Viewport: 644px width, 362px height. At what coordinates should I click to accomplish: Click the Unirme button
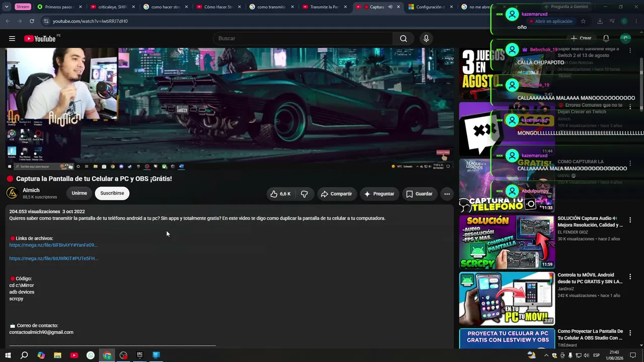(79, 194)
